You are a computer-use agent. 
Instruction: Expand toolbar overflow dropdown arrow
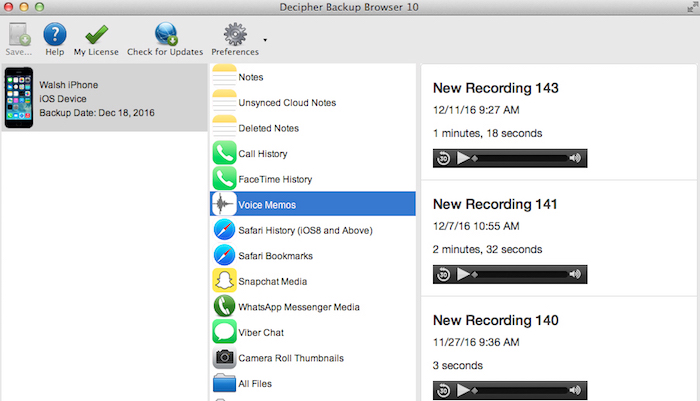pyautogui.click(x=265, y=40)
